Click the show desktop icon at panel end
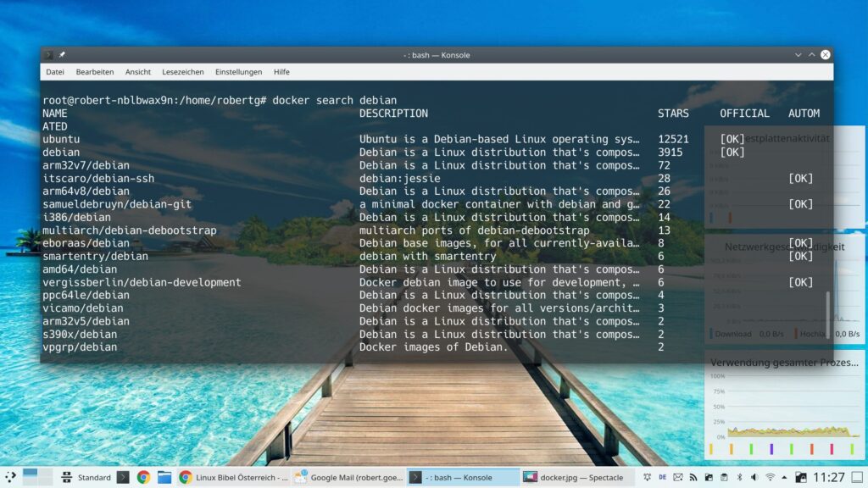The height and width of the screenshot is (488, 868). pyautogui.click(x=857, y=477)
